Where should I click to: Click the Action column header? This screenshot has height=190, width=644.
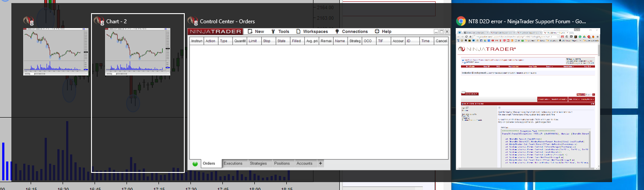211,41
